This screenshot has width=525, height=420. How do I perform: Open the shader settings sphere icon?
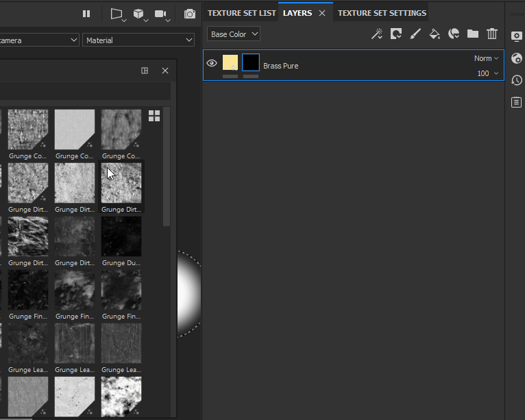click(x=516, y=58)
